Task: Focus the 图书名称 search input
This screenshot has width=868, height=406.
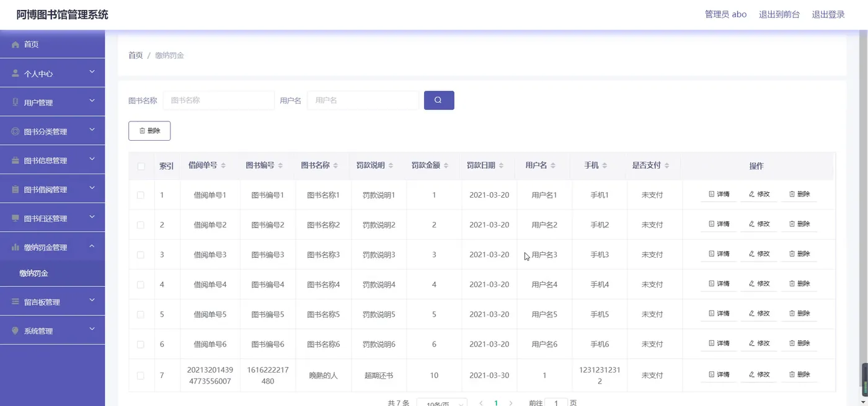Action: coord(218,100)
